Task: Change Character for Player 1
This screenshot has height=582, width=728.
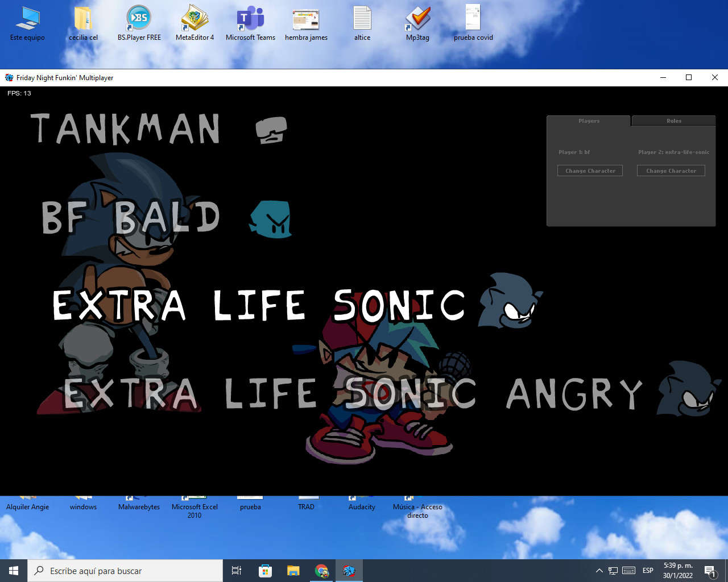Action: 590,171
